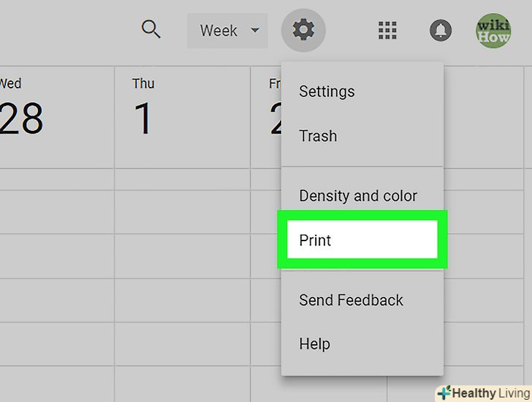The image size is (532, 402).
Task: Click the Thu day label
Action: pyautogui.click(x=143, y=84)
